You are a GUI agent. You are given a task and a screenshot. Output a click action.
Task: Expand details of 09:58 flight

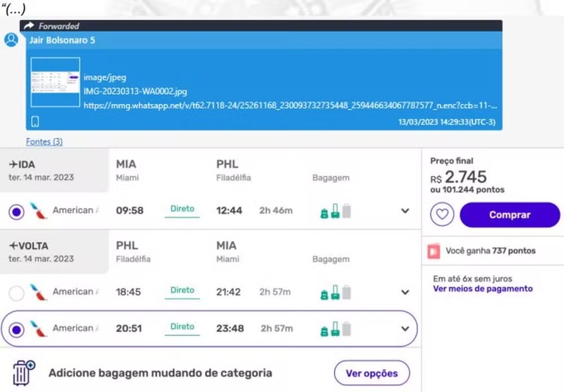[404, 211]
